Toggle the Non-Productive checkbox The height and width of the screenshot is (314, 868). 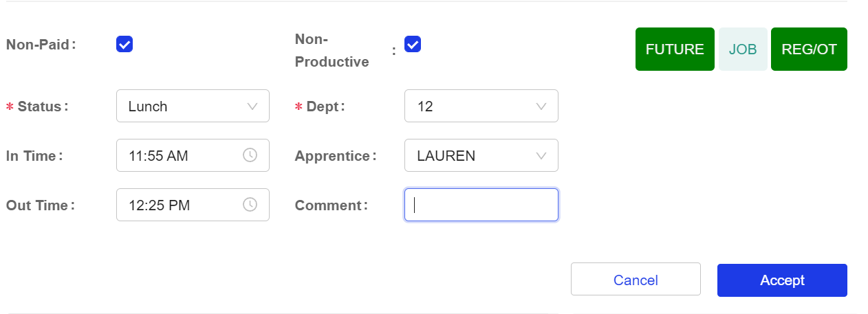point(413,45)
